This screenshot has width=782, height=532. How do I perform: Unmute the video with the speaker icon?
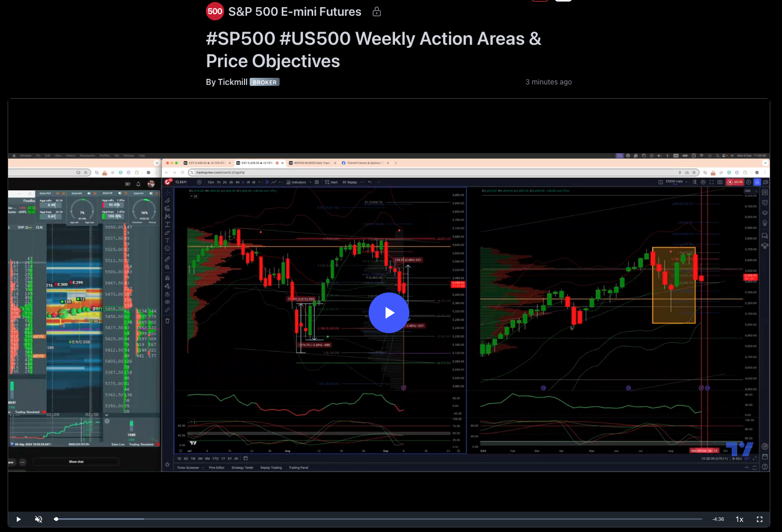pos(39,519)
